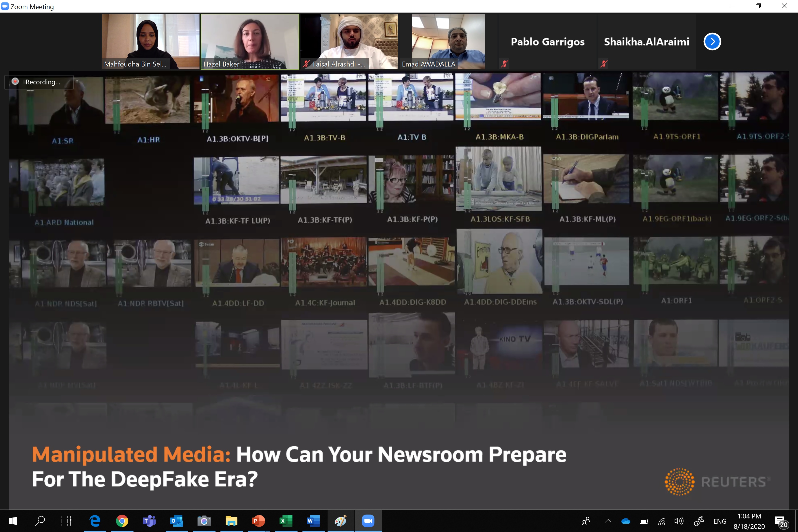Click Shaikha.AlAraimi's muted microphone icon

click(x=603, y=64)
